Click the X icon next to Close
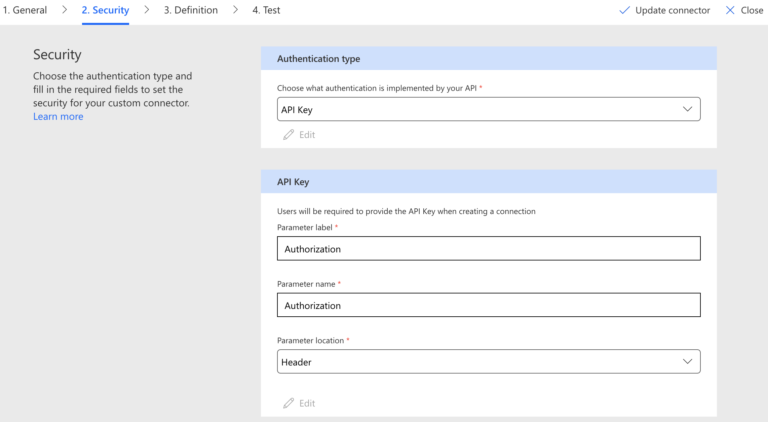 [730, 10]
